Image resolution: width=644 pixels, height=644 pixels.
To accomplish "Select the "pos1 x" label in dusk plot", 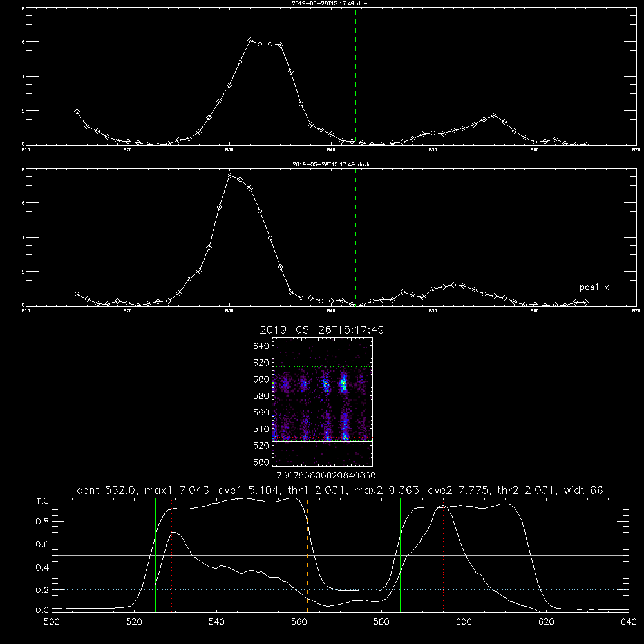I will pos(594,287).
